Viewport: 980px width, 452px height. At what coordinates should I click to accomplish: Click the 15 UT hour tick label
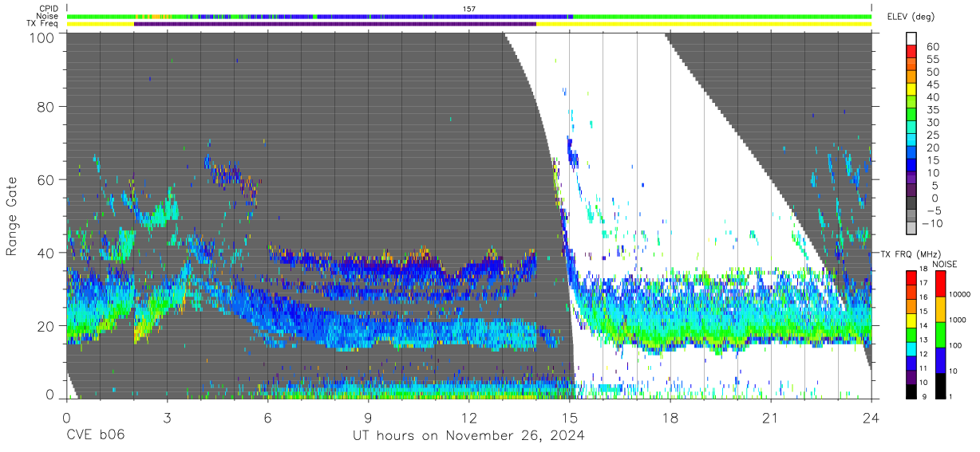(x=570, y=418)
